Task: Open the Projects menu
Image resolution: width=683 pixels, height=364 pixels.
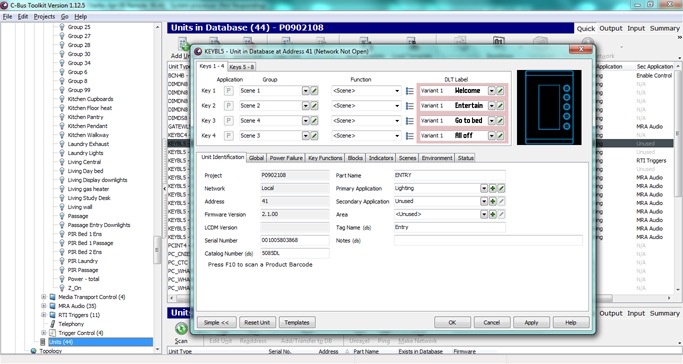Action: pos(44,17)
